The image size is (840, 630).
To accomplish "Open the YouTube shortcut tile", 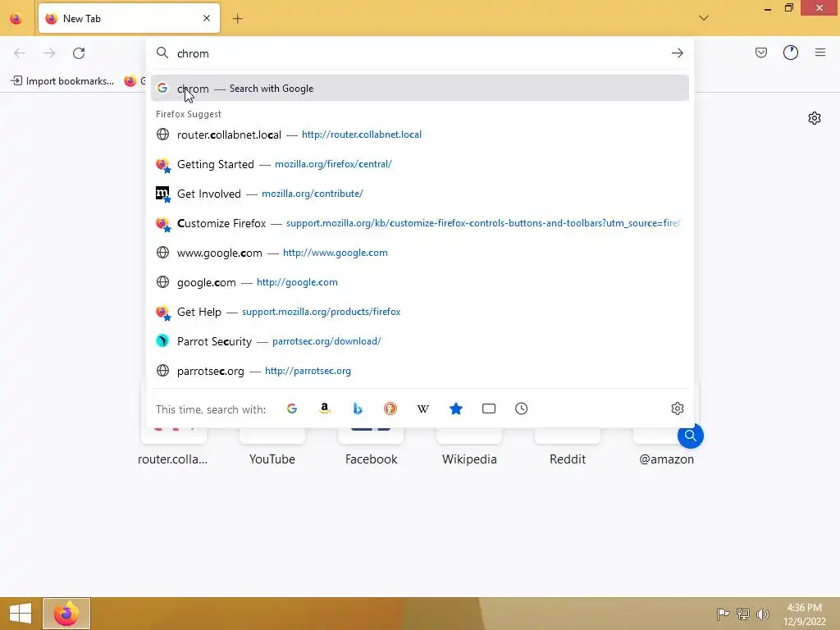I will [272, 447].
